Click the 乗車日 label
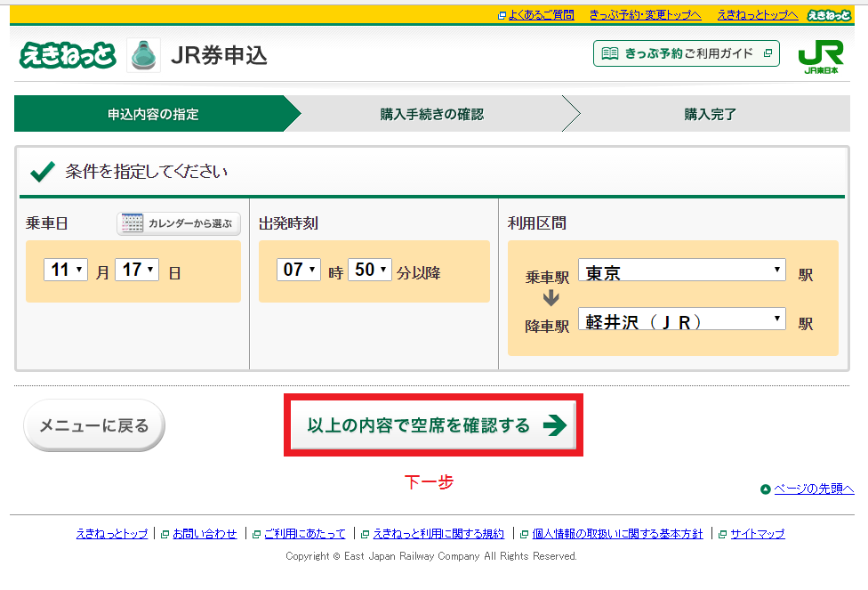 pos(47,223)
